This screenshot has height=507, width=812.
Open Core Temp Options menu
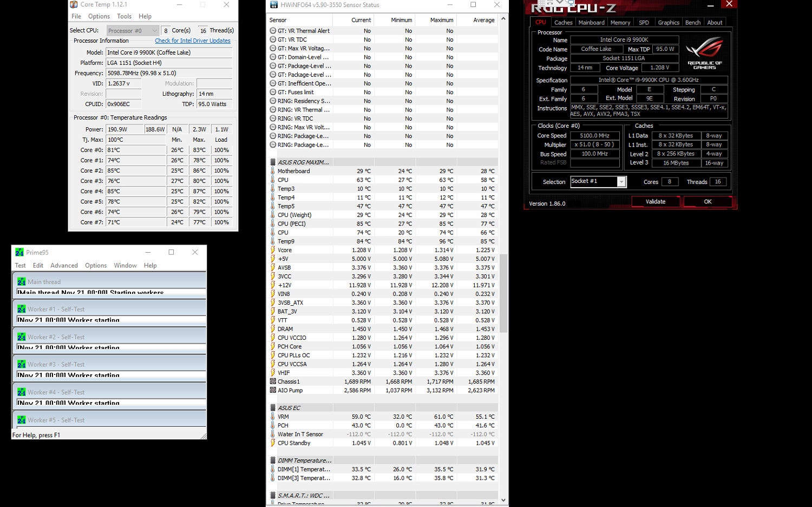[99, 16]
